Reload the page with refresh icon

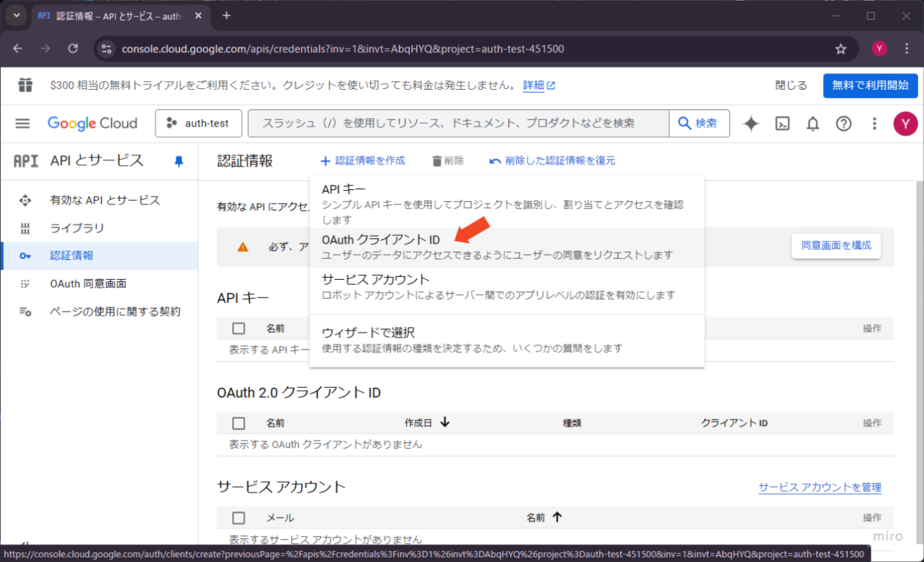[73, 49]
